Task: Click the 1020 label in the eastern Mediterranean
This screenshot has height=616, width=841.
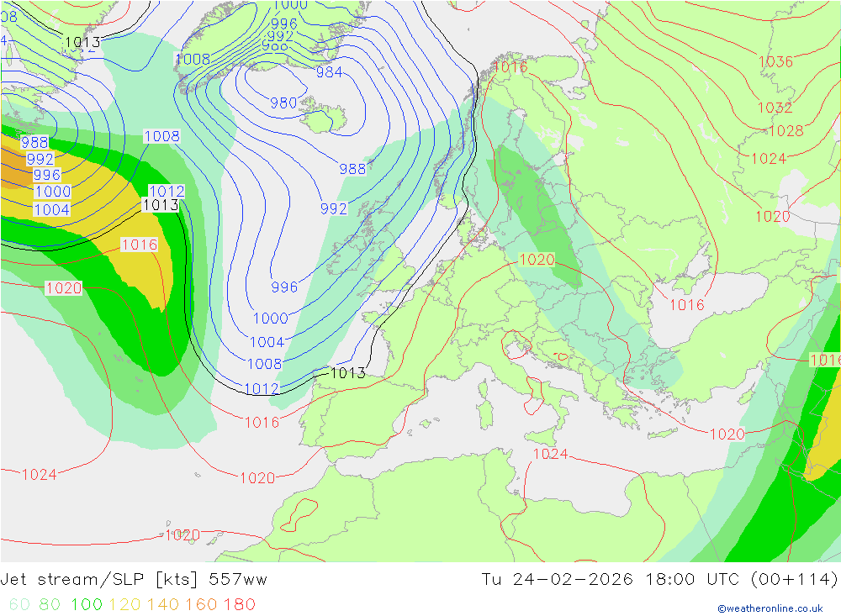Action: point(727,434)
